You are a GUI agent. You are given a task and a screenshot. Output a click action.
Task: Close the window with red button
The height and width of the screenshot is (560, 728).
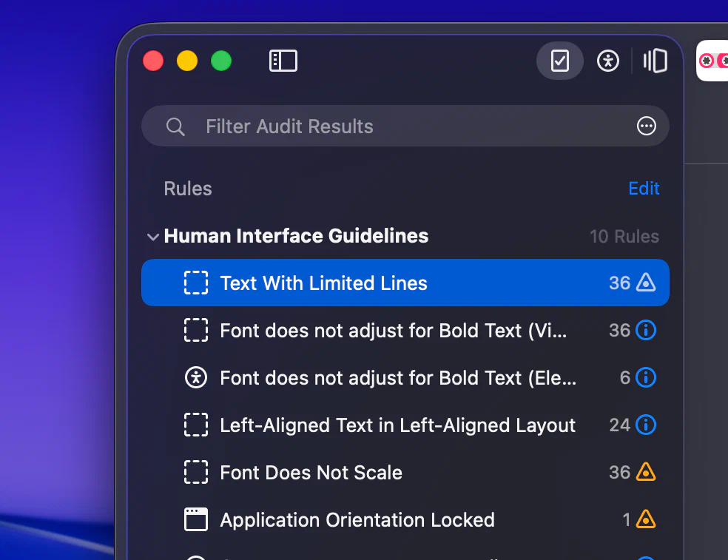153,61
